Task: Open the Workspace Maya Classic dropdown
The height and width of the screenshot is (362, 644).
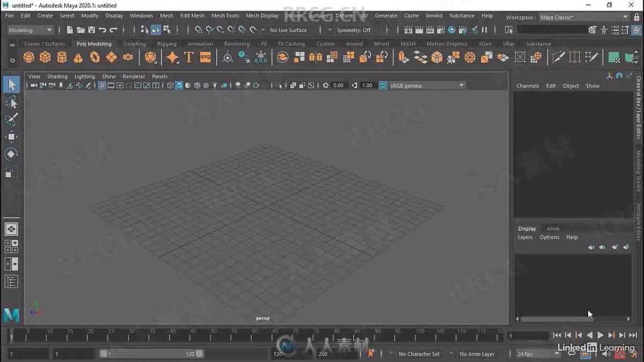Action: pos(583,17)
